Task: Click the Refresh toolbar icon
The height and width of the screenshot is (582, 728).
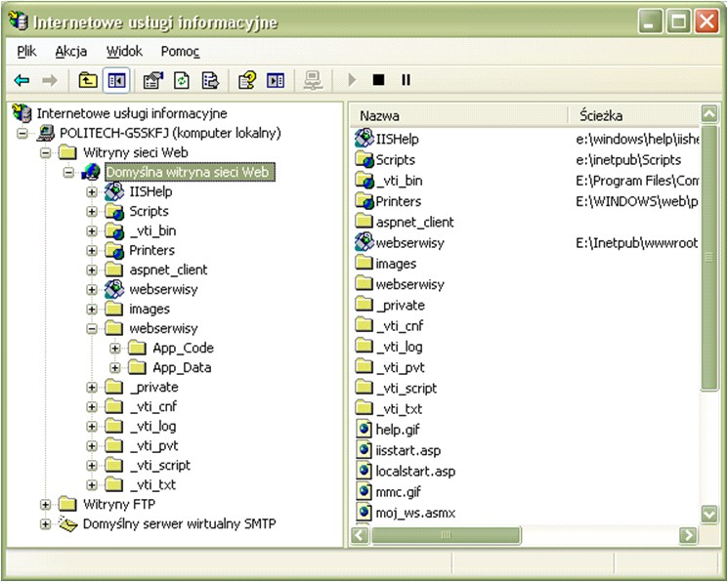Action: click(182, 81)
